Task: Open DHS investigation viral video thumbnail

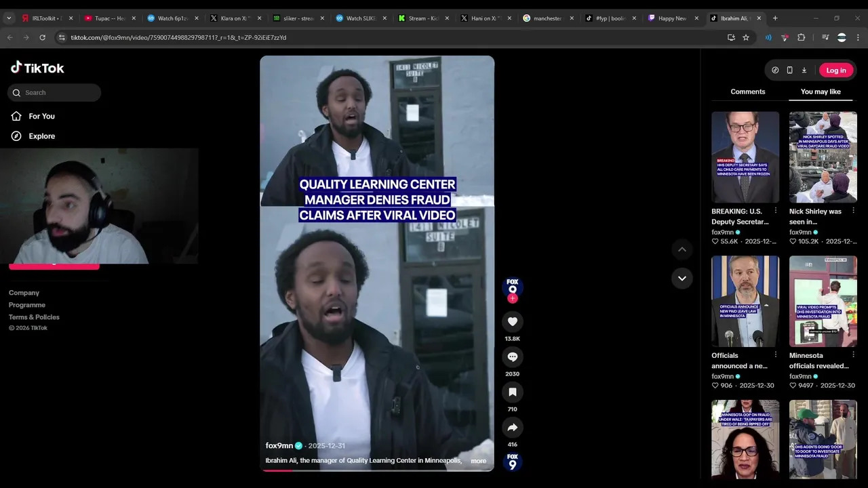Action: [823, 302]
